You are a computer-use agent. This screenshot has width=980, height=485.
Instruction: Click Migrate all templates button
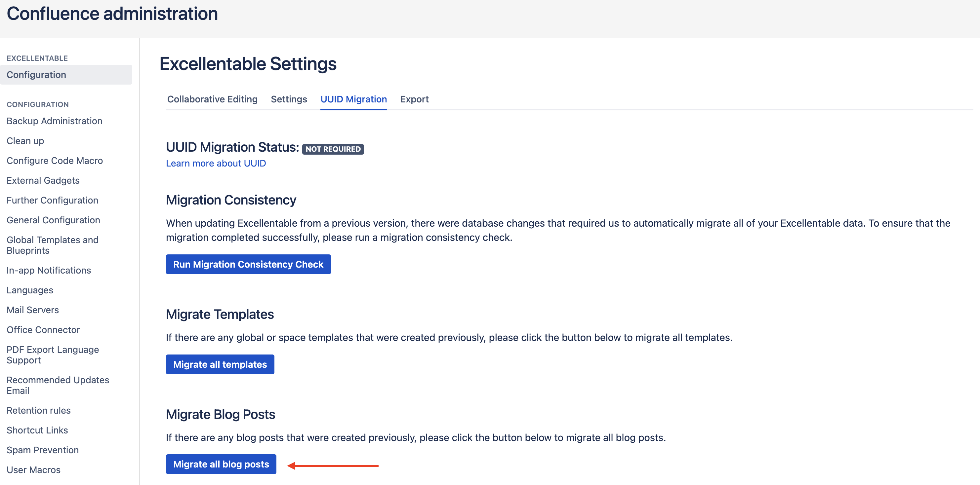(220, 364)
